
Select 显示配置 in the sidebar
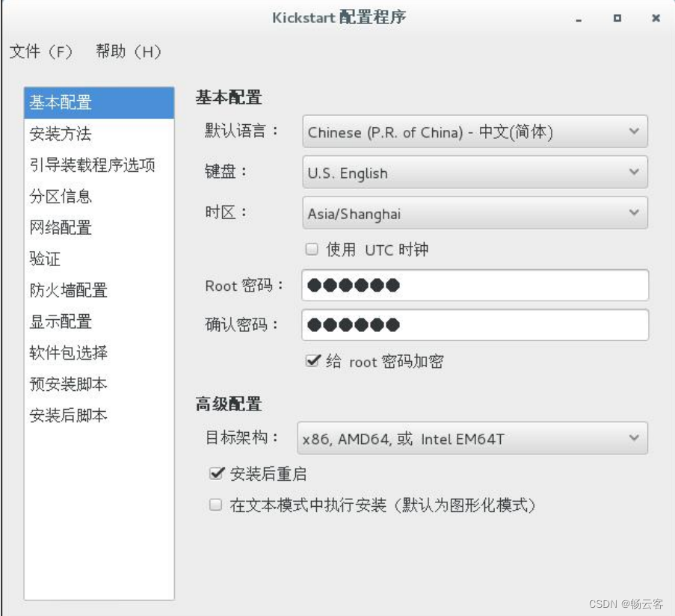click(99, 321)
